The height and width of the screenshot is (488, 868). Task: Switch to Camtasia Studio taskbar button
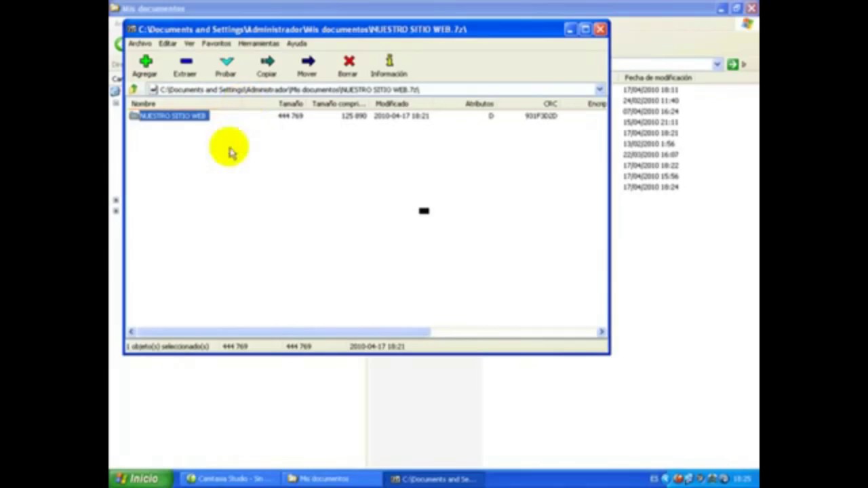tap(229, 479)
